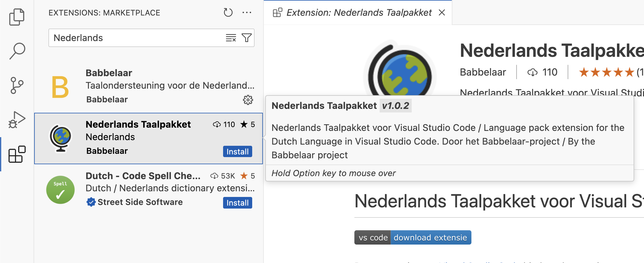This screenshot has width=644, height=263.
Task: Click verified publisher badge for Street Side Software
Action: click(91, 202)
